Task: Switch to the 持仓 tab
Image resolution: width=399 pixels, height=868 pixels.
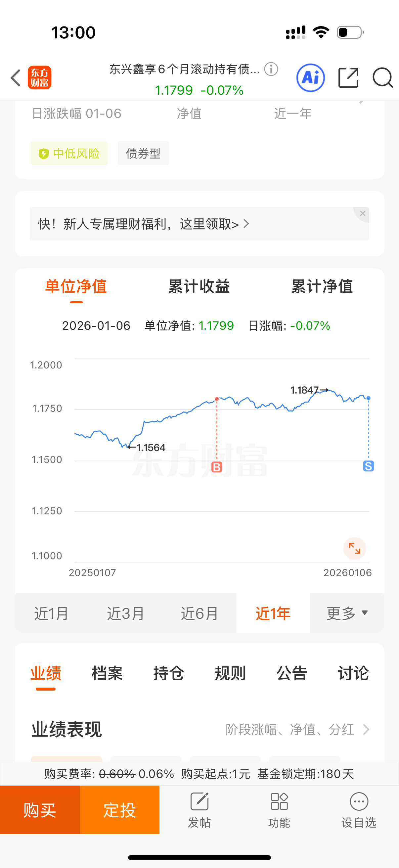Action: coord(169,673)
